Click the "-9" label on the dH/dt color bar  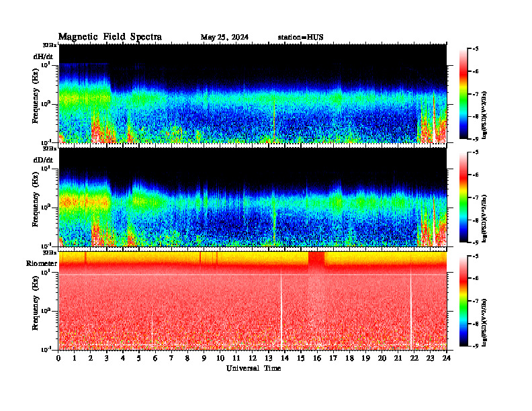(476, 139)
